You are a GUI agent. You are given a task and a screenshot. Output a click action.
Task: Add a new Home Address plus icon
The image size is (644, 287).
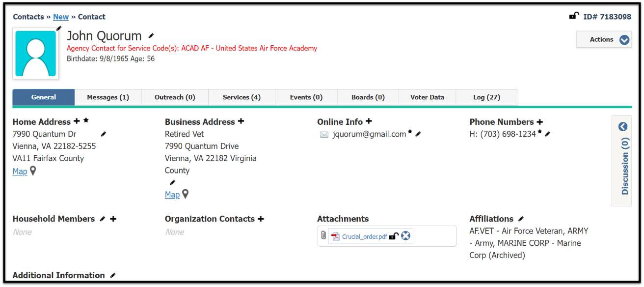77,121
